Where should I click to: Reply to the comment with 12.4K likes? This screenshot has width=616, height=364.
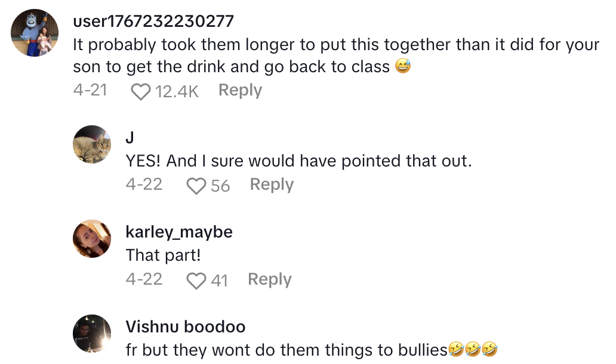pos(240,91)
